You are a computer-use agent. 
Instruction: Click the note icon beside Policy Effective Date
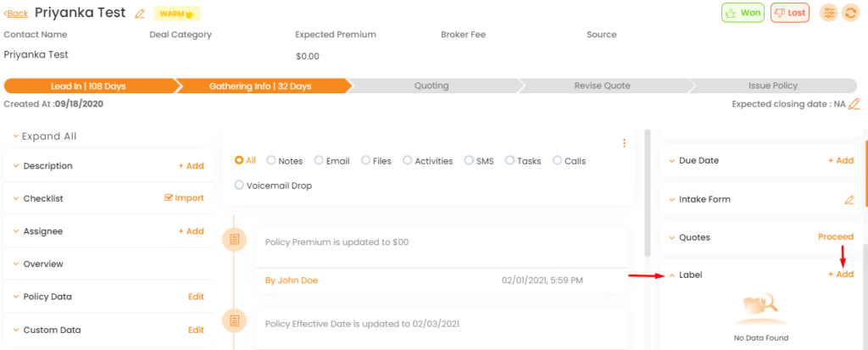click(234, 321)
